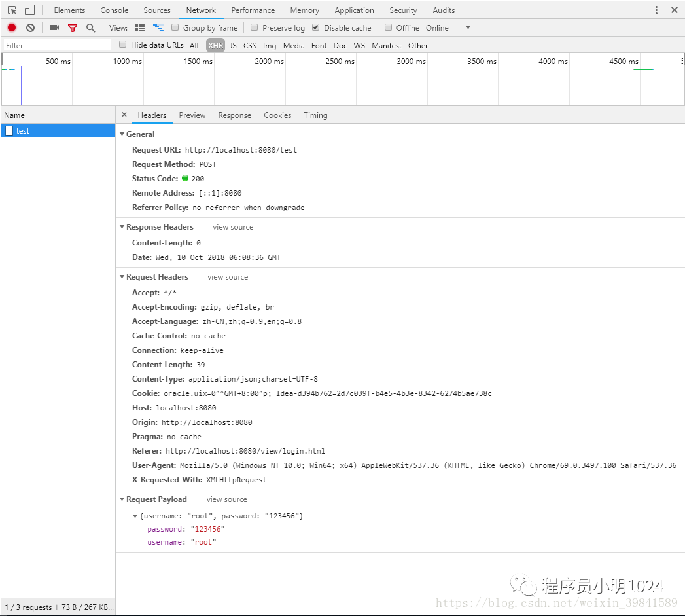Switch to the Elements tab
The width and height of the screenshot is (685, 616).
click(x=69, y=10)
